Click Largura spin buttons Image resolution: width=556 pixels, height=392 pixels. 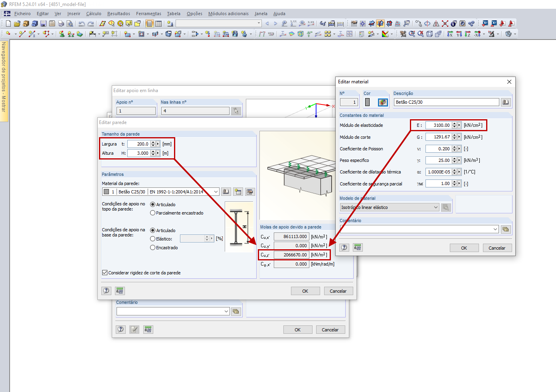153,144
